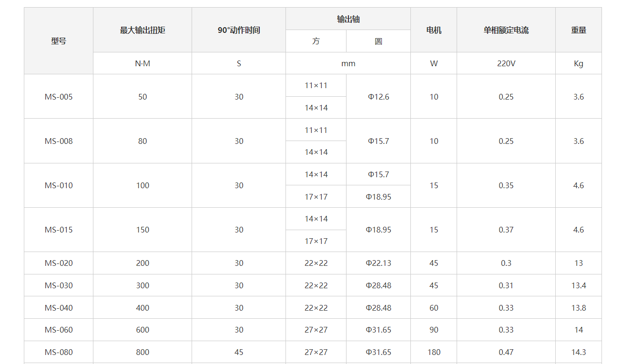The height and width of the screenshot is (364, 622).
Task: Click the MS-020 model cell
Action: click(x=59, y=263)
